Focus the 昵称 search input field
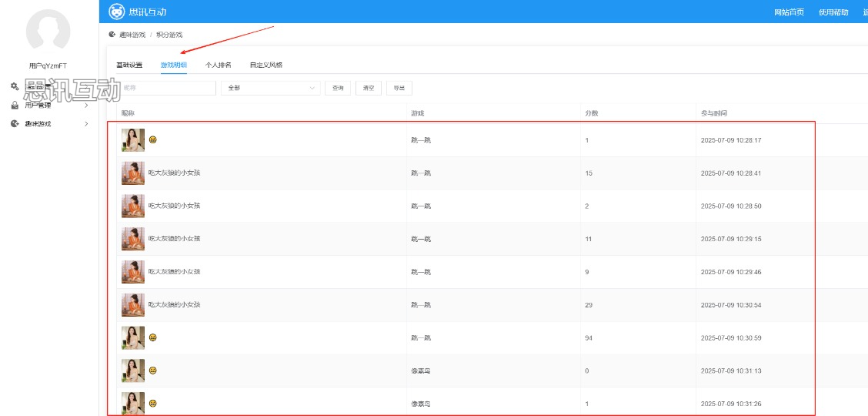This screenshot has width=868, height=416. click(x=166, y=88)
